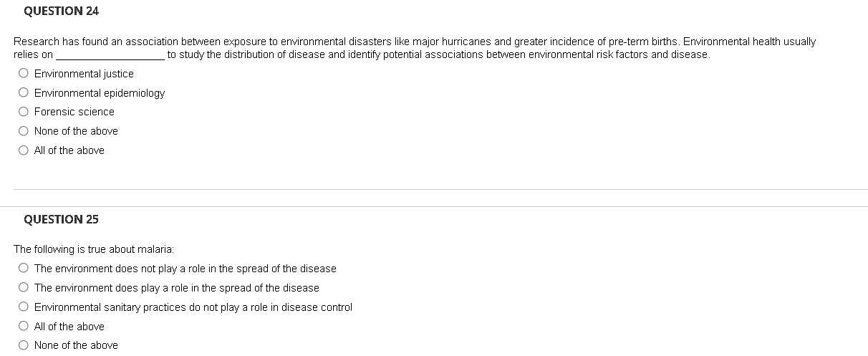Viewport: 868px width, 356px height.
Task: Click the malaria question prompt text
Action: tap(94, 249)
